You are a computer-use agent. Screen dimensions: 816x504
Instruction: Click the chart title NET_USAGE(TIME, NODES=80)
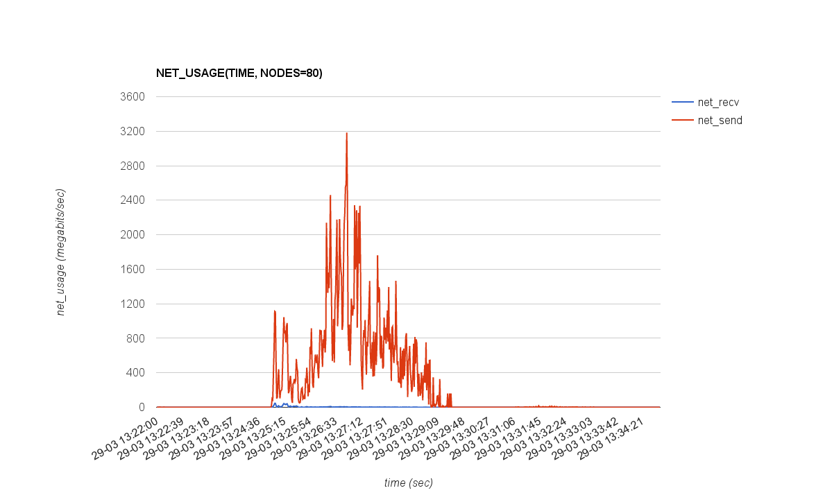[239, 73]
